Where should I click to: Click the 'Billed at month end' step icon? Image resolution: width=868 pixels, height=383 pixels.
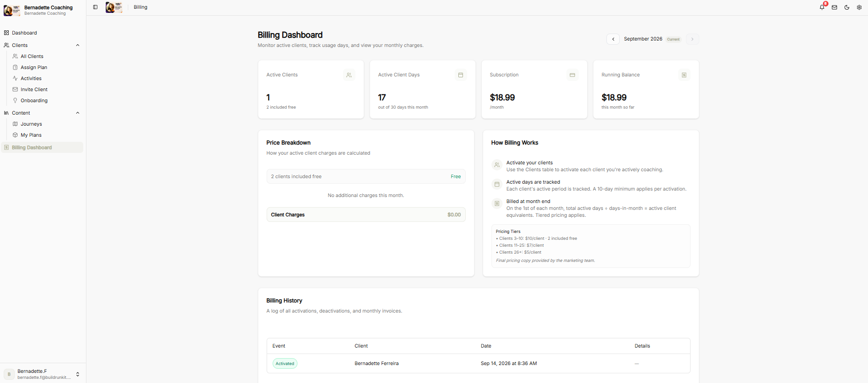click(497, 203)
